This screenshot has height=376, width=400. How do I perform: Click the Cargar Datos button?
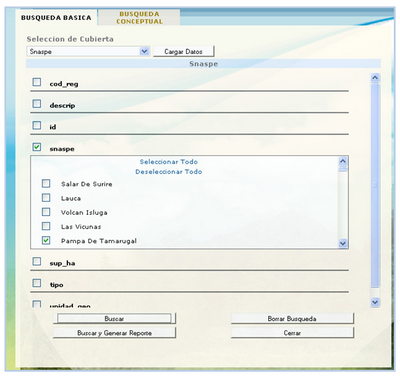[x=183, y=51]
